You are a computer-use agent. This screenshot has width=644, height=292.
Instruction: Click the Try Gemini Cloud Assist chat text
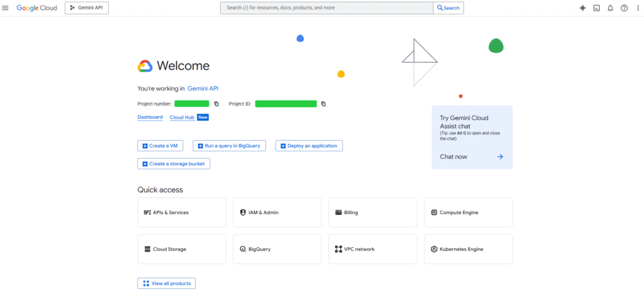464,122
